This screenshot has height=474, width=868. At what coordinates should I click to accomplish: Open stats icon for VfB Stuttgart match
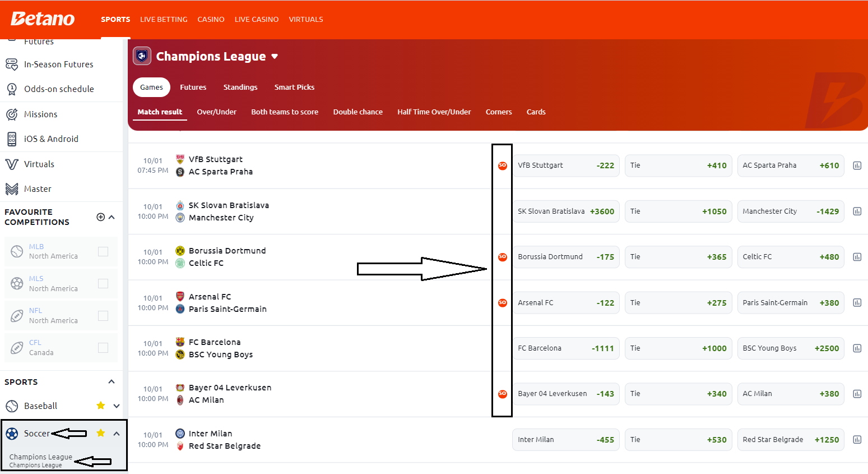tap(857, 165)
